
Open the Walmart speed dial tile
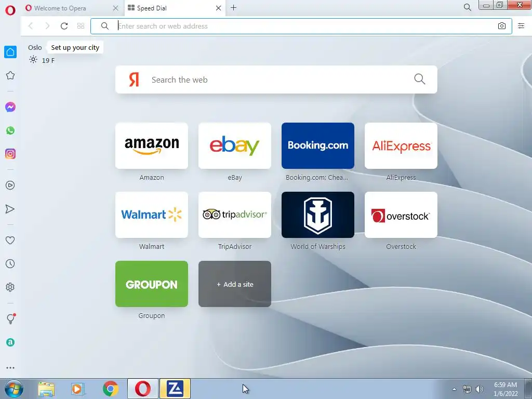coord(152,215)
